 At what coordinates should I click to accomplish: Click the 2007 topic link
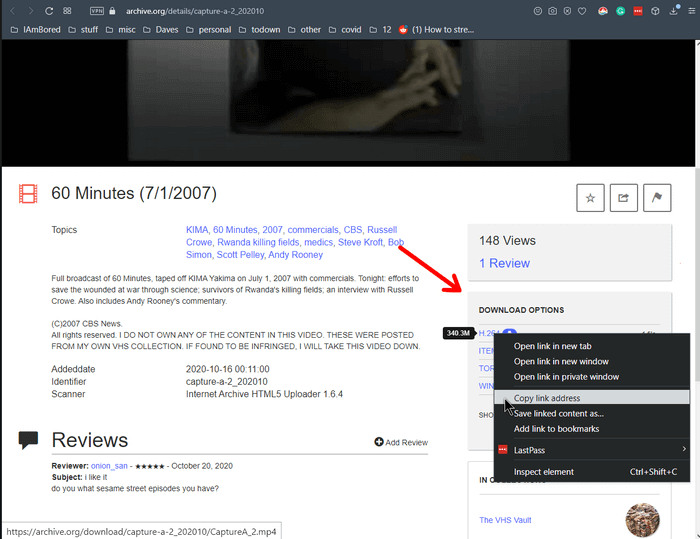(272, 230)
